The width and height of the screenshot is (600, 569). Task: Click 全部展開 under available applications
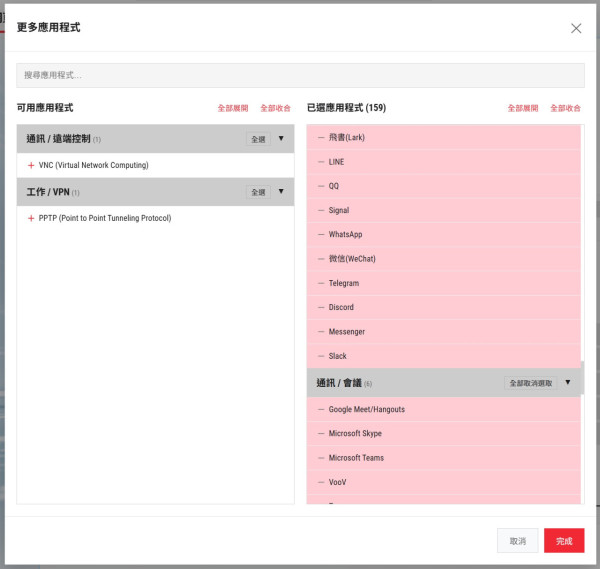(x=233, y=108)
